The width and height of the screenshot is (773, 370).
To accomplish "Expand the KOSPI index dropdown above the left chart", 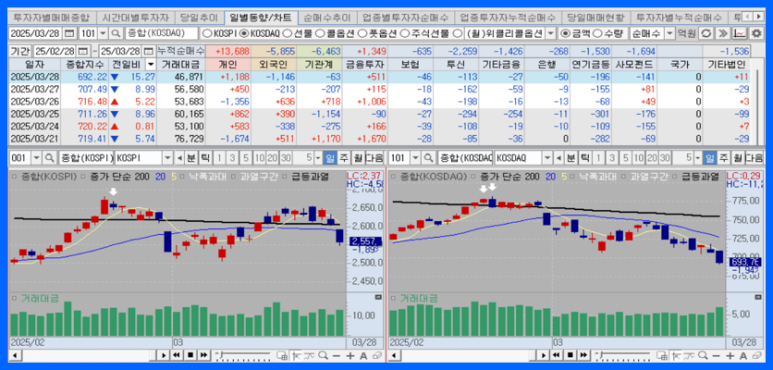I will (168, 158).
